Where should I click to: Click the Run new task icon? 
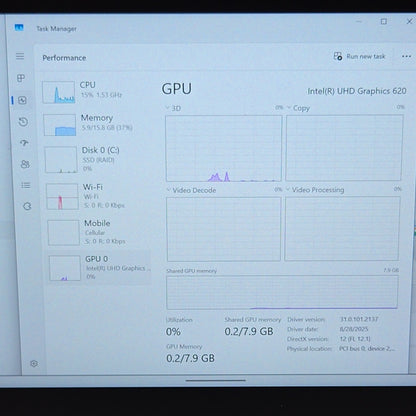[338, 56]
